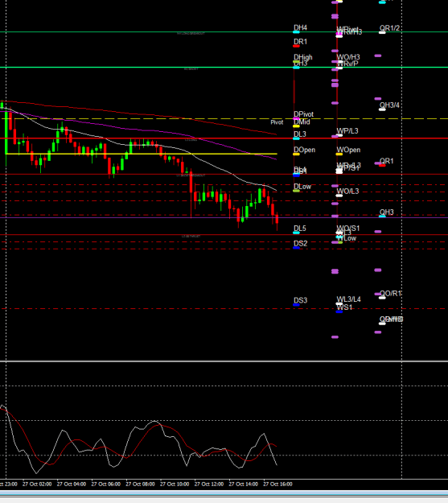Click the 27 Oct 16:00 time label
Screen dimensions: 448x503
point(277,484)
